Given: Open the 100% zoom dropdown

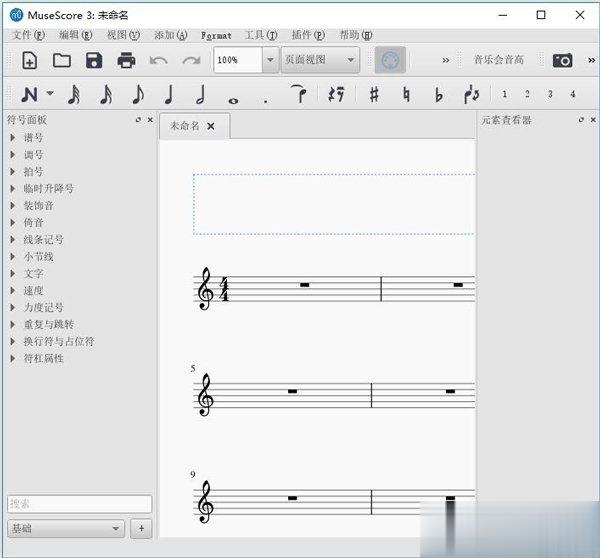Looking at the screenshot, I should (x=270, y=60).
